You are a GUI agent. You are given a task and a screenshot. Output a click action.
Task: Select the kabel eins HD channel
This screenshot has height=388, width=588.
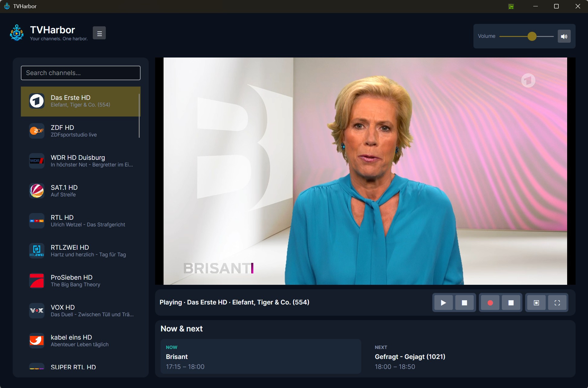[x=81, y=340]
